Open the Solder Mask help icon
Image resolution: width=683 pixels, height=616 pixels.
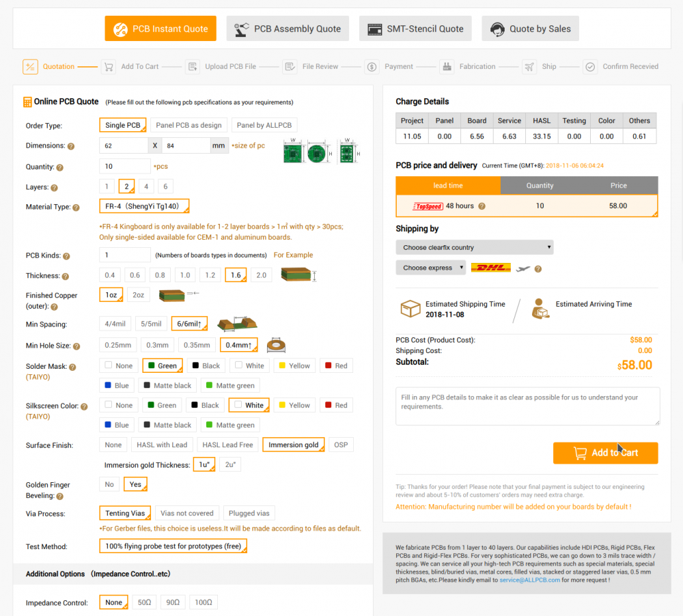[73, 367]
